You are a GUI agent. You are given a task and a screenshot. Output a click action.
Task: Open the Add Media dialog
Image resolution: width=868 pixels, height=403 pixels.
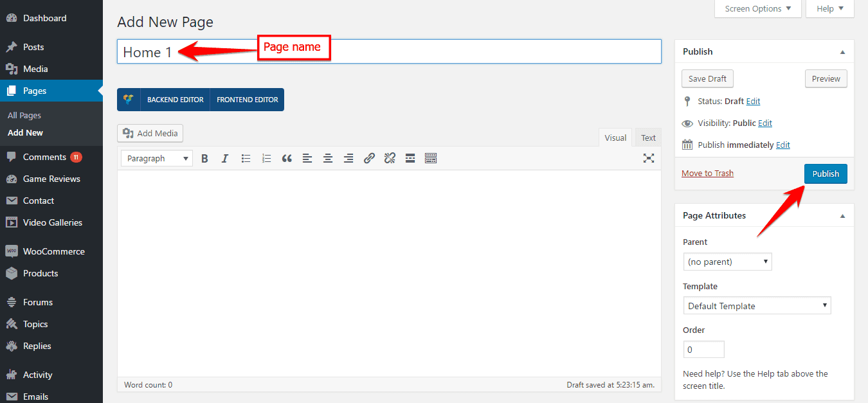(150, 133)
